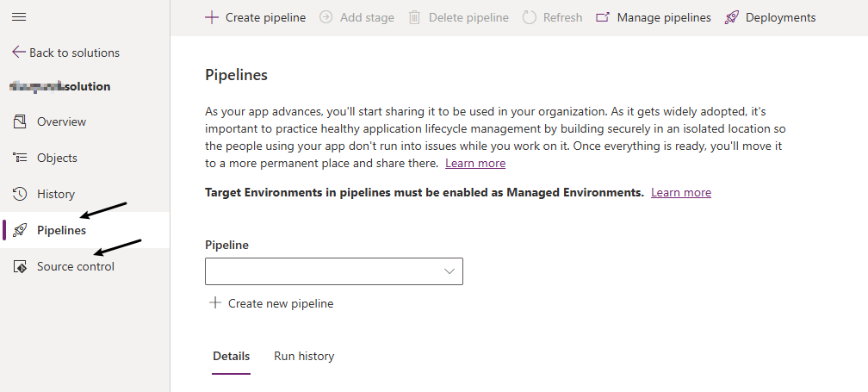Go to Objects in the left navigation
Viewport: 868px width, 392px height.
(x=57, y=158)
